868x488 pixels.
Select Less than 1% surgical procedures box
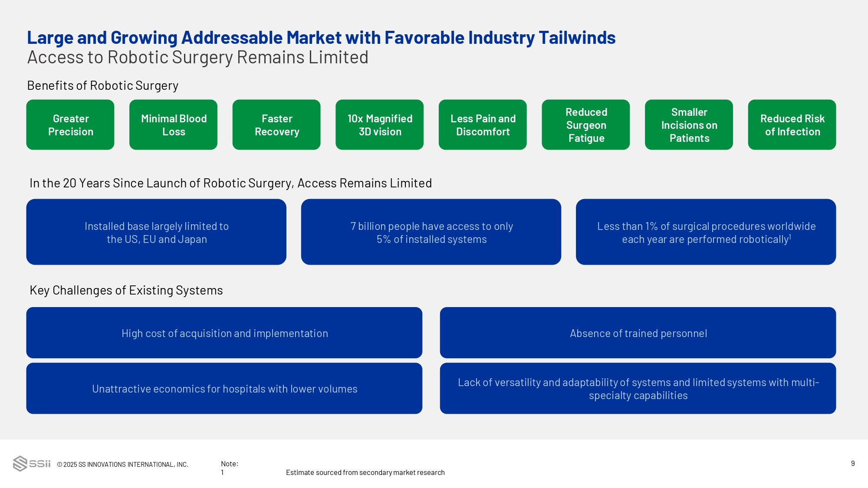point(706,232)
